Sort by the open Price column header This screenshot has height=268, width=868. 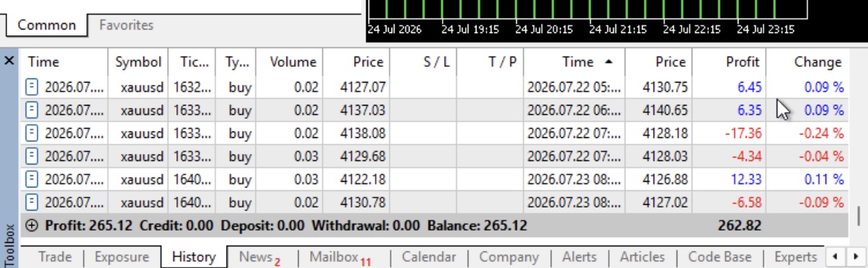pyautogui.click(x=356, y=62)
